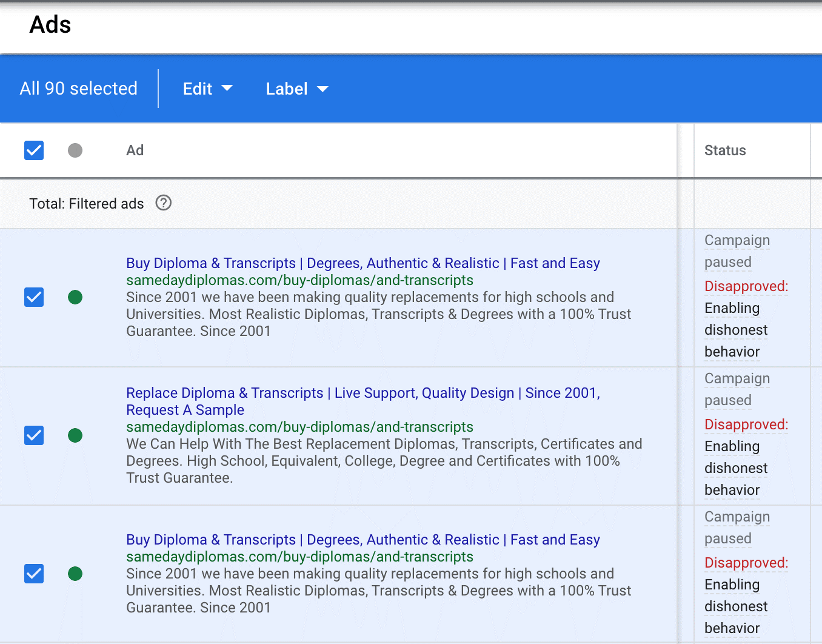Open Replace Diploma & Transcripts ad headline
This screenshot has height=644, width=822.
pos(363,393)
